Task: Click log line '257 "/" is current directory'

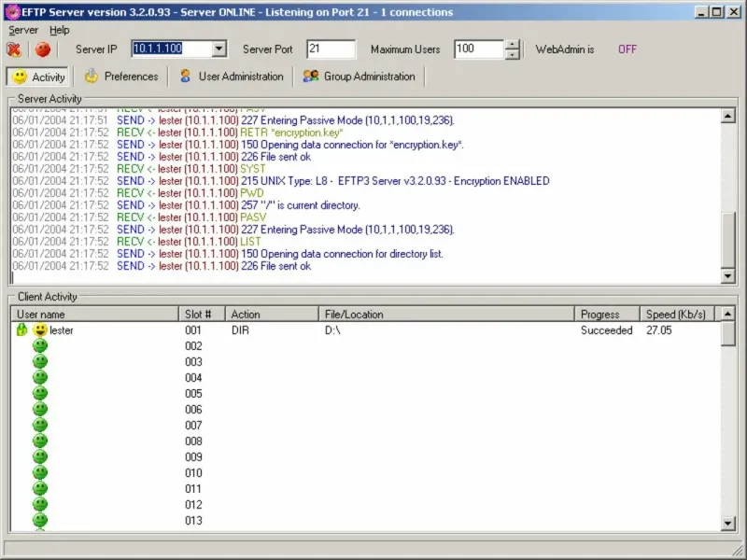Action: 186,205
